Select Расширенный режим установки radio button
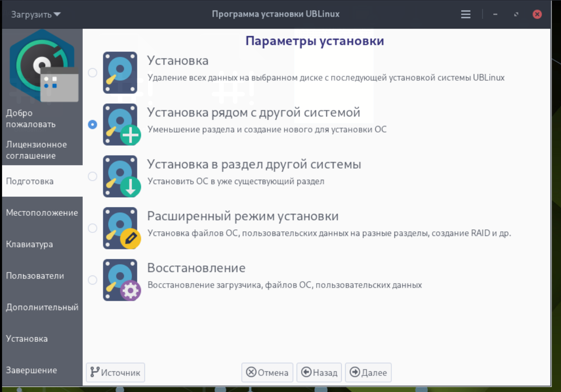 [x=93, y=228]
